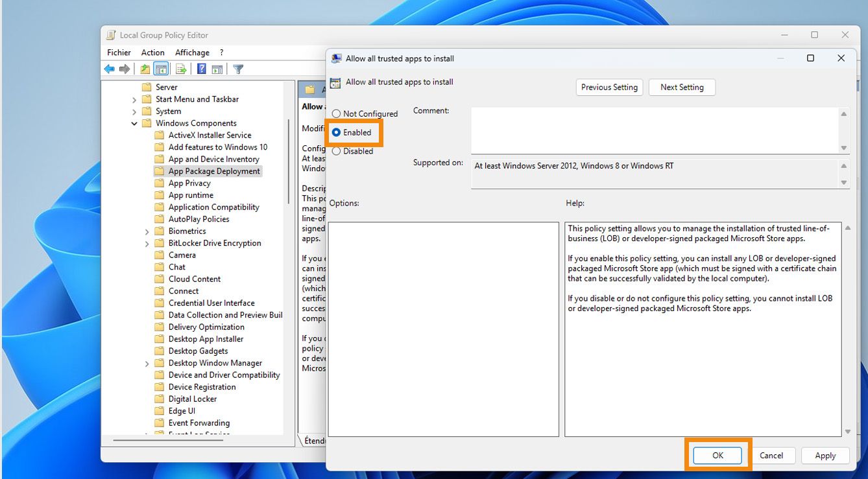Click the Apply button

pos(825,456)
